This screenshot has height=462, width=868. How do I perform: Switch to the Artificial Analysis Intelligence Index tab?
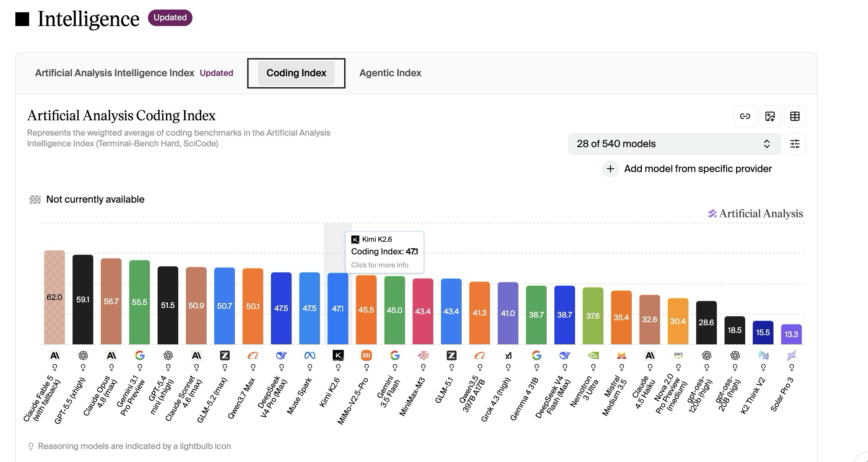click(134, 73)
